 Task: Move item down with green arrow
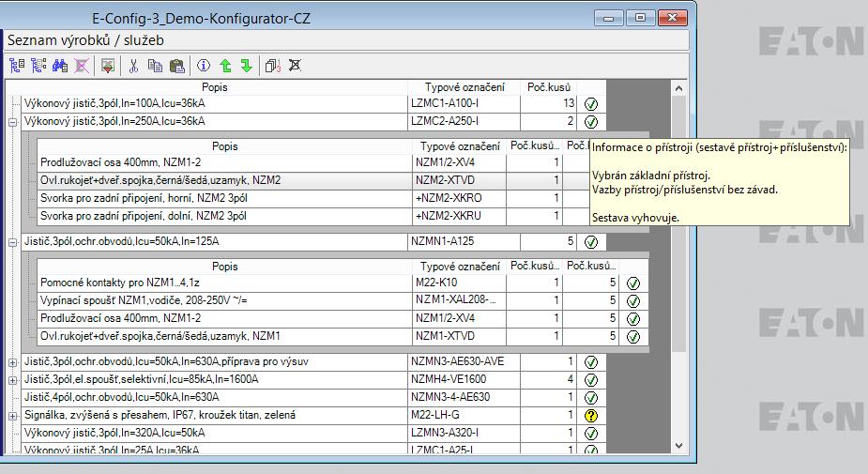247,66
